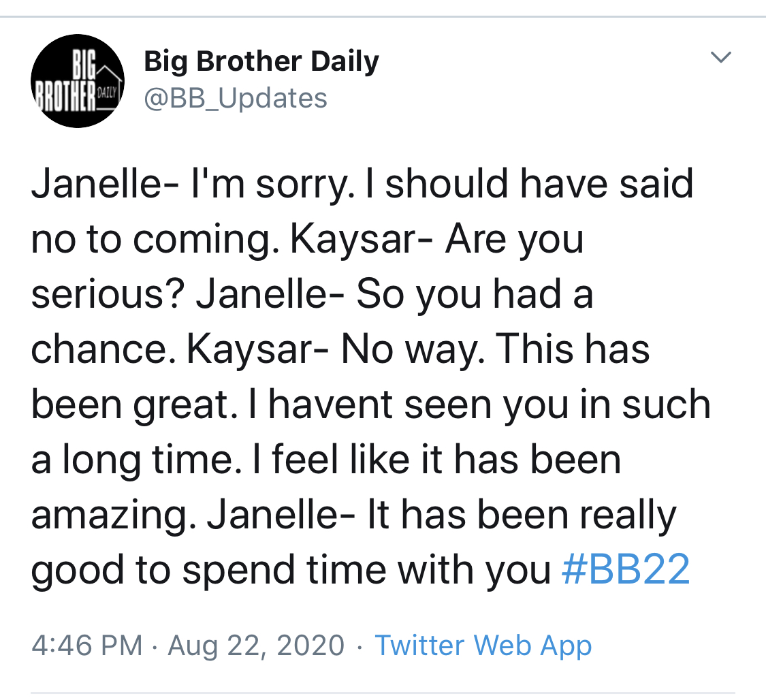Select the line "serious? Janelle- So you had a"
Screen dimensions: 766x700
(312, 294)
